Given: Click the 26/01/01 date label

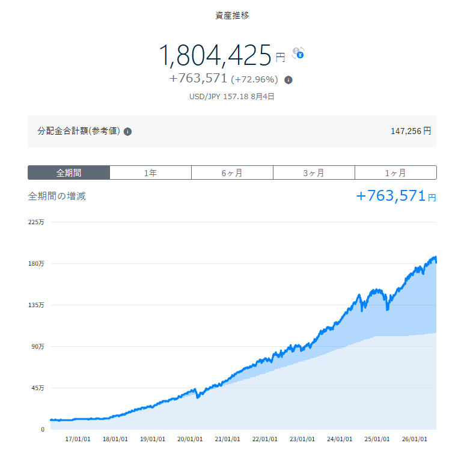Looking at the screenshot, I should click(414, 439).
